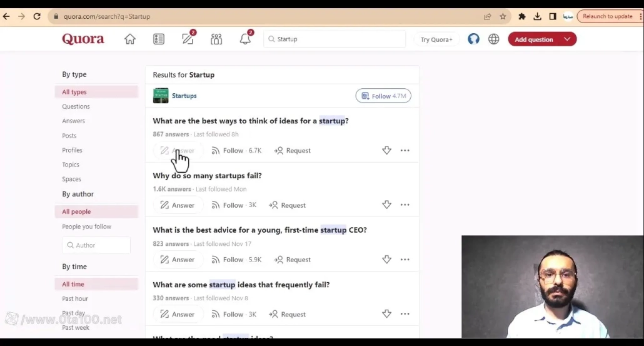
Task: Click the Following list icon in navbar
Action: (x=159, y=39)
